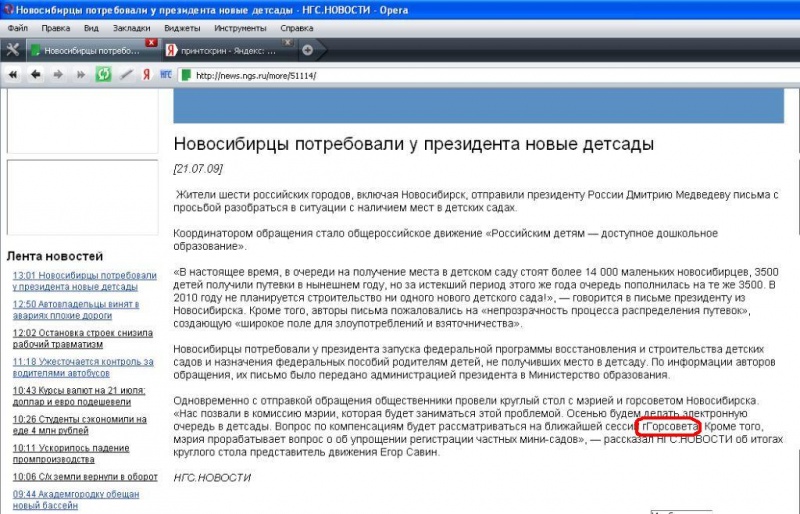Open the Opera panels wrench icon
This screenshot has width=800, height=514.
[12, 50]
